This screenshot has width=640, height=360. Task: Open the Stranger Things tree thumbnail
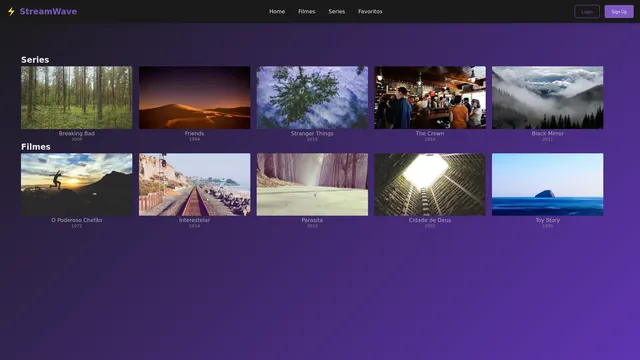[x=312, y=98]
